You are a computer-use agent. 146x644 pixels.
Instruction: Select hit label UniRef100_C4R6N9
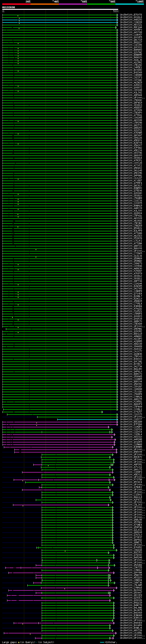pos(131,75)
